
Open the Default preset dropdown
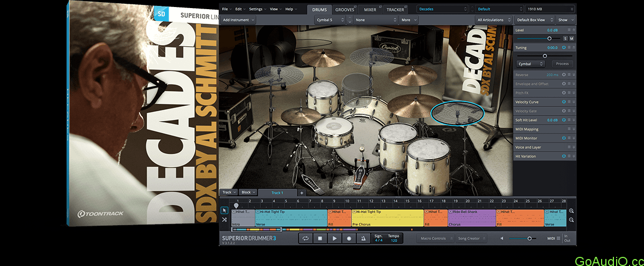[499, 9]
